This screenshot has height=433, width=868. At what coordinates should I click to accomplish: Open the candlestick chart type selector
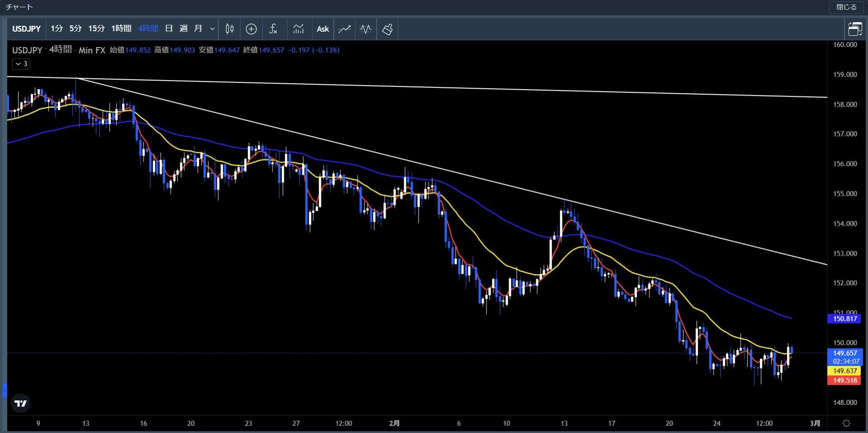point(230,29)
